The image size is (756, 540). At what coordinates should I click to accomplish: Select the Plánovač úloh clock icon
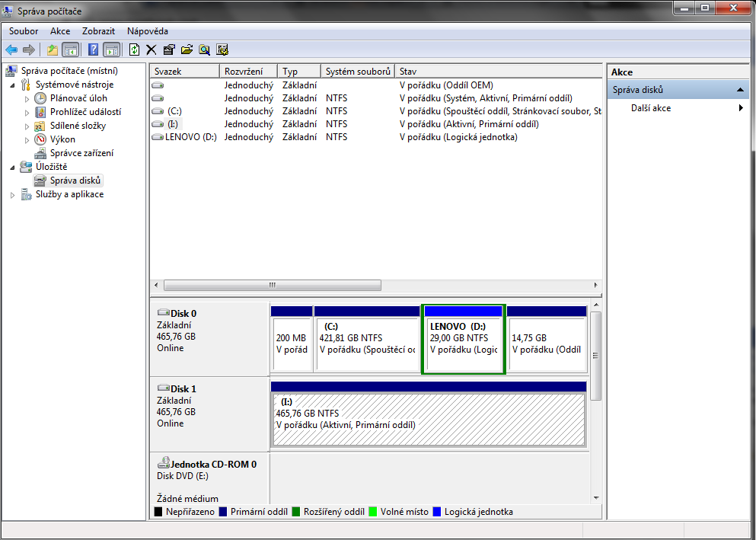coord(40,98)
